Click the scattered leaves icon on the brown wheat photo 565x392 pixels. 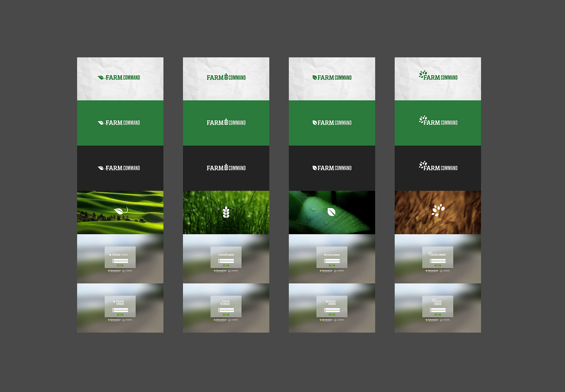click(x=438, y=210)
